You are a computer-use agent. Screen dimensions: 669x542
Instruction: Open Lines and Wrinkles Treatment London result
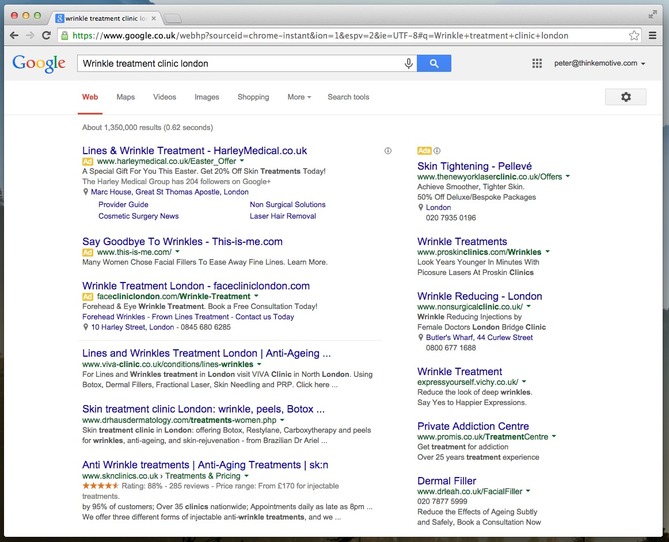[207, 353]
